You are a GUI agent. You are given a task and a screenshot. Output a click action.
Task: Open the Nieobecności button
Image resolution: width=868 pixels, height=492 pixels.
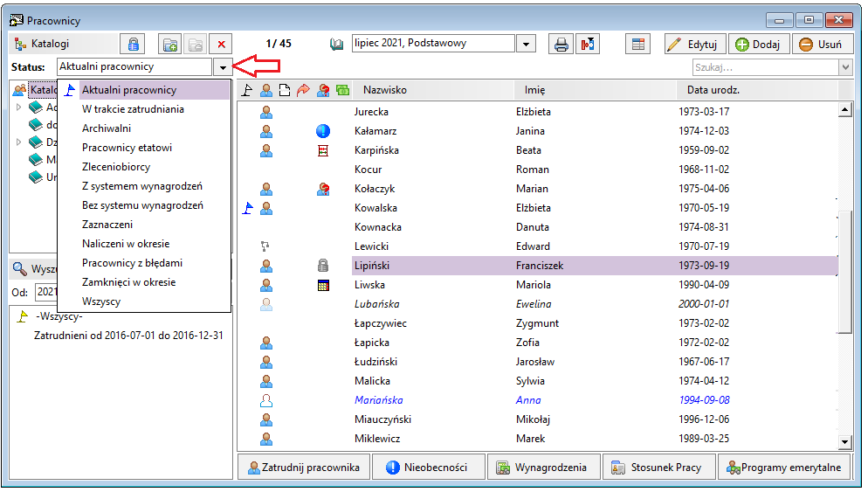[429, 467]
